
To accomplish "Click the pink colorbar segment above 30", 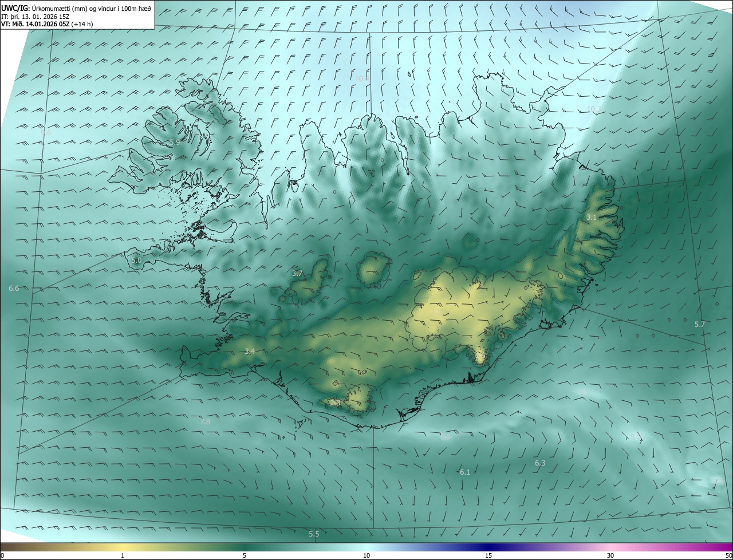I will click(610, 547).
